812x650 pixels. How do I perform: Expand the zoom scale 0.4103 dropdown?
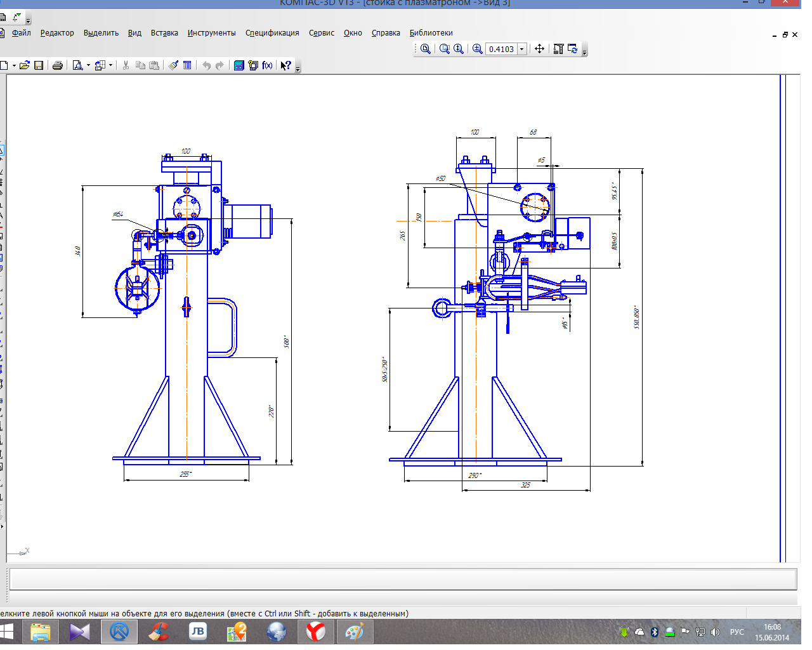(522, 49)
